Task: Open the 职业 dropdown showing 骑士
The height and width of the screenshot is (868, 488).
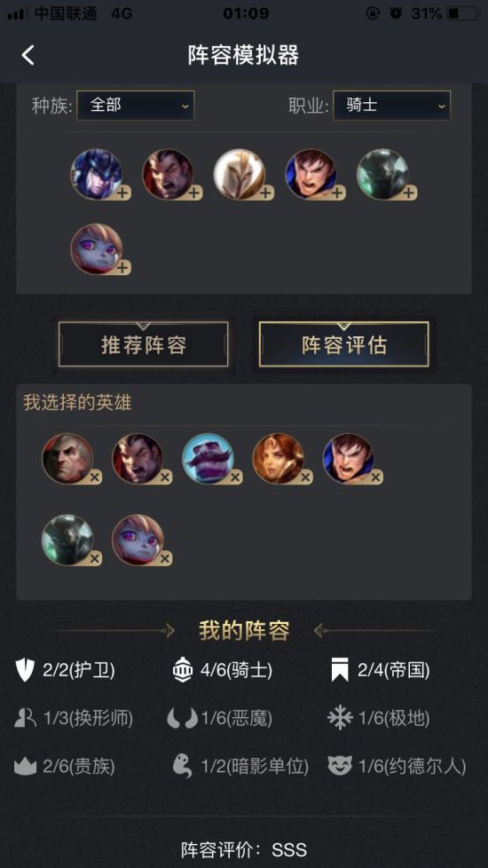Action: [x=391, y=106]
